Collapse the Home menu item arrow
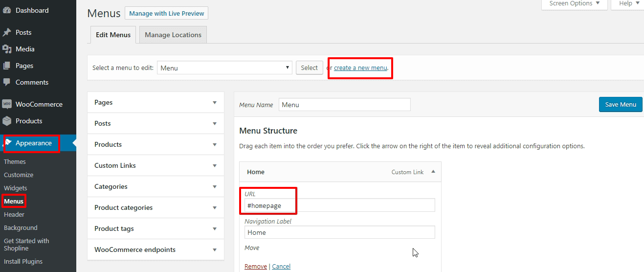The height and width of the screenshot is (272, 644). tap(433, 172)
